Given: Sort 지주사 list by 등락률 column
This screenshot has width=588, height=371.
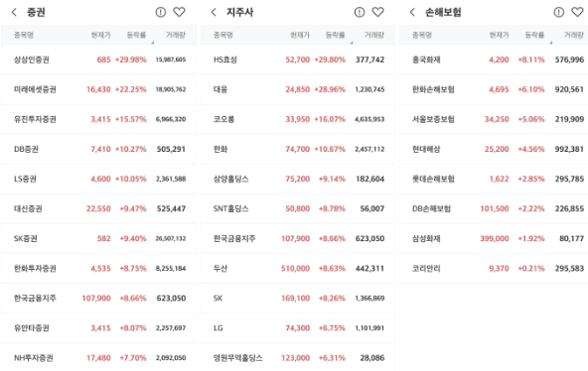Looking at the screenshot, I should point(336,35).
